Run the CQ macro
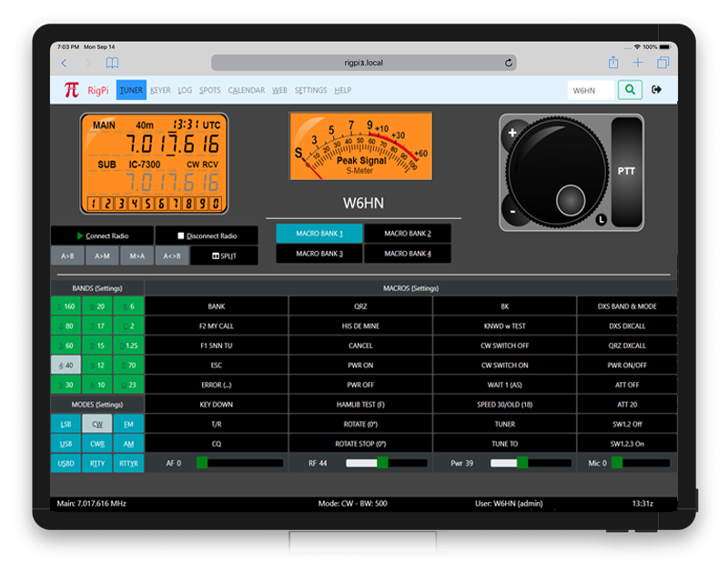 tap(217, 444)
